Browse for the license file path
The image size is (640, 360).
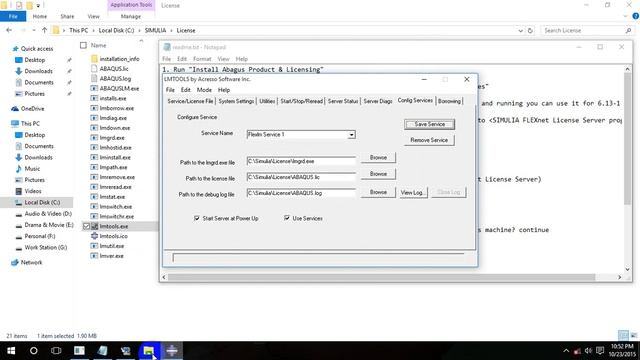click(x=378, y=174)
